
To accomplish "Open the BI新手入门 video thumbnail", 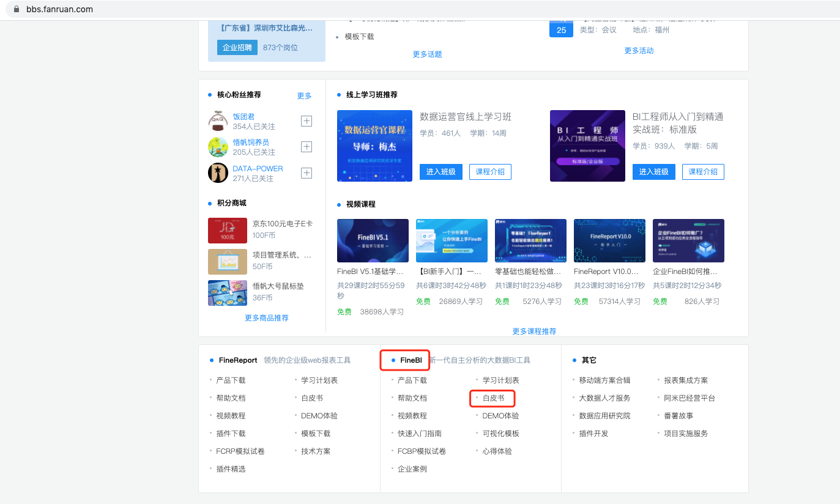I will click(452, 240).
